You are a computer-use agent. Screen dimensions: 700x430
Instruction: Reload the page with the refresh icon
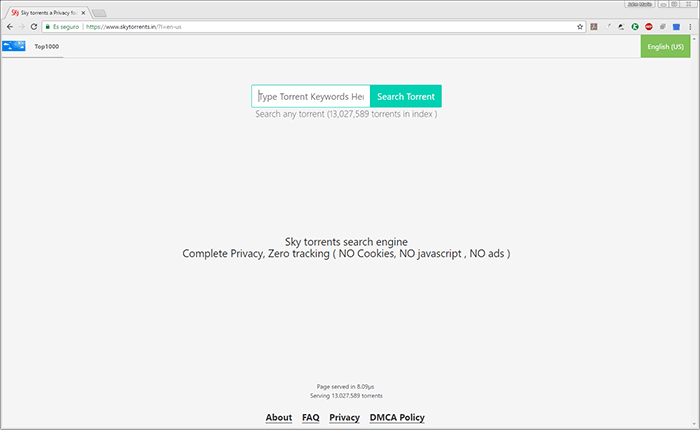point(33,27)
